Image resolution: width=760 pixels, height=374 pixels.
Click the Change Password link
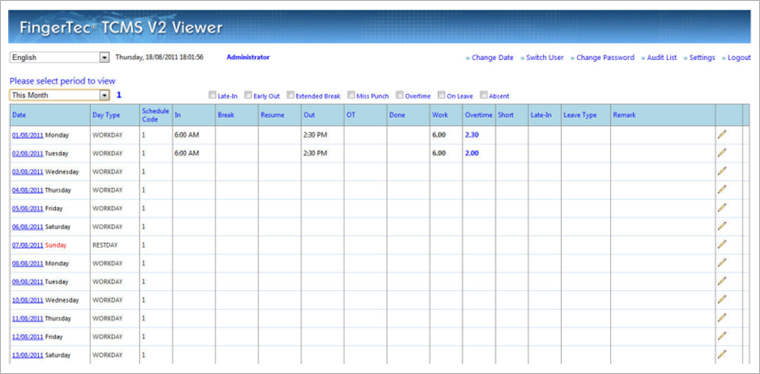click(605, 58)
